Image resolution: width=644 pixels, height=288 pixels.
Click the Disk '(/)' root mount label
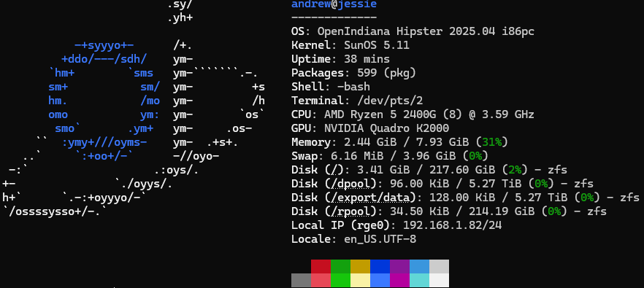coord(334,171)
